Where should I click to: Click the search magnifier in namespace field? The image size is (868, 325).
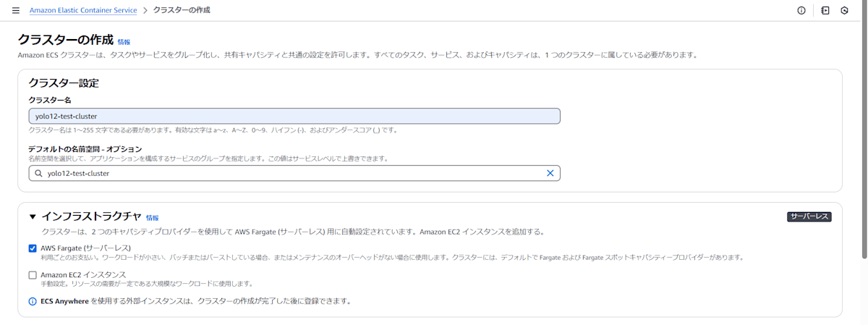tap(38, 173)
